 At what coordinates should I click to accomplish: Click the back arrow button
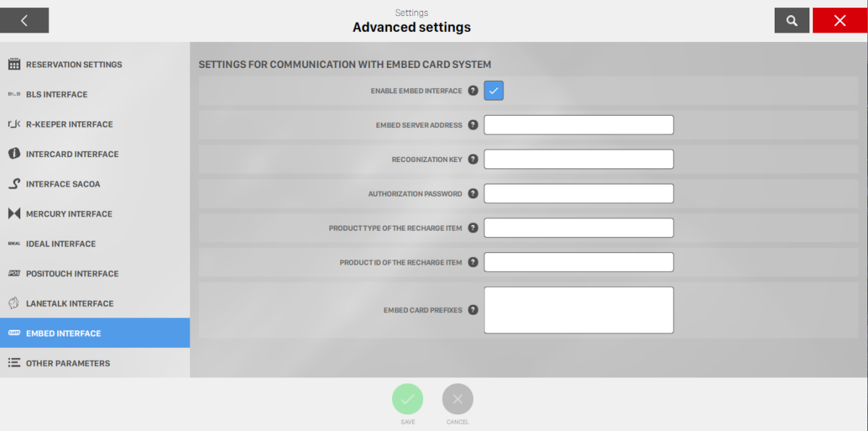click(25, 21)
